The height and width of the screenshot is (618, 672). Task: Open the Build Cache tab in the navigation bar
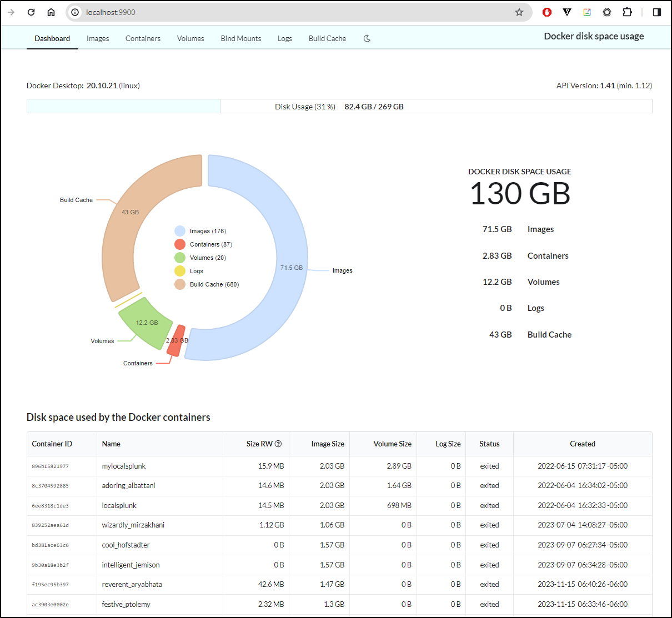(327, 38)
